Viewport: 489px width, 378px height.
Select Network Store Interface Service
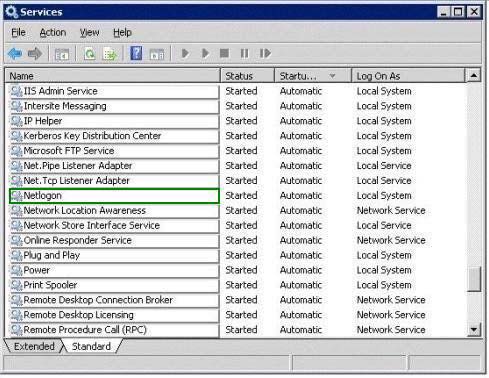[114, 225]
